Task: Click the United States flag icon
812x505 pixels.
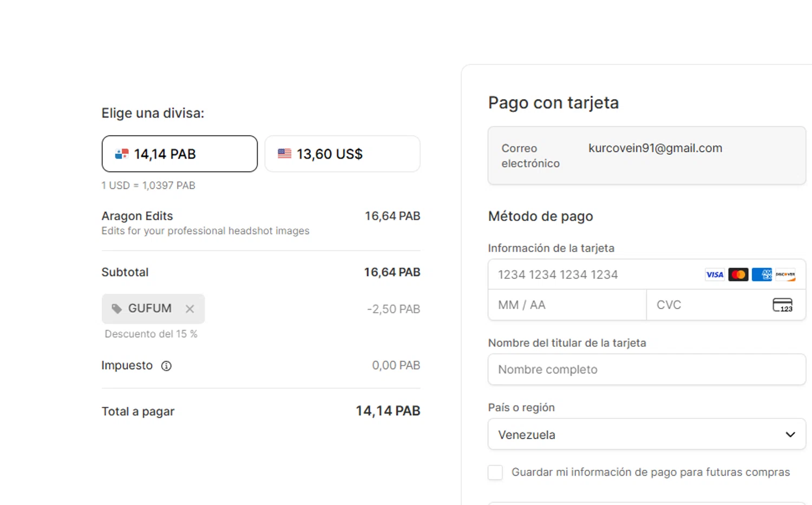Action: coord(284,154)
